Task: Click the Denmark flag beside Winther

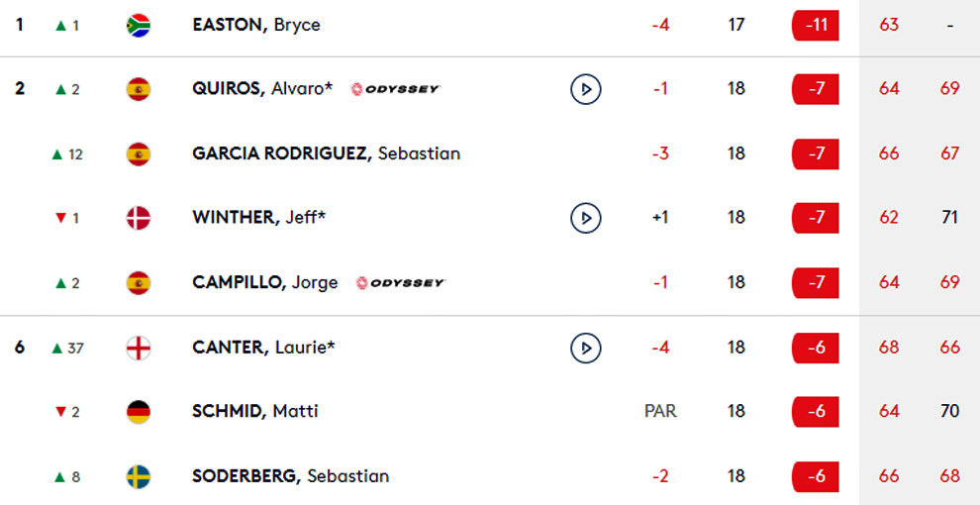Action: (139, 218)
